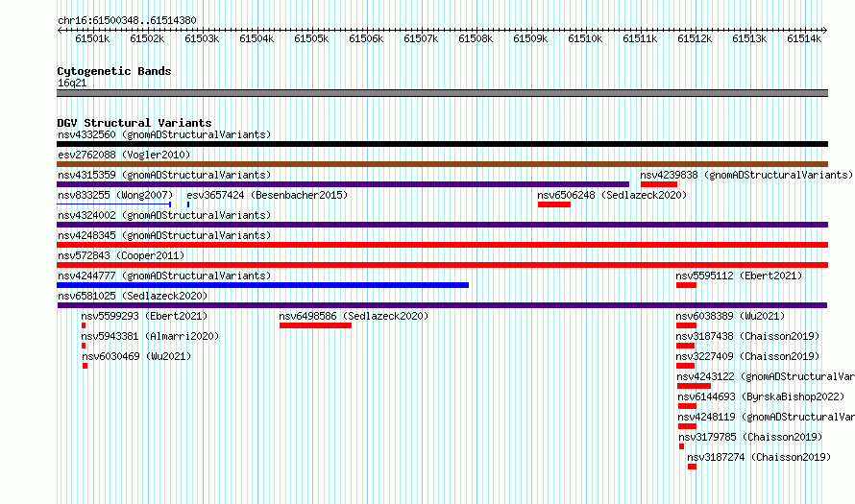Click purple nsv4324002 variant bar

pyautogui.click(x=442, y=225)
